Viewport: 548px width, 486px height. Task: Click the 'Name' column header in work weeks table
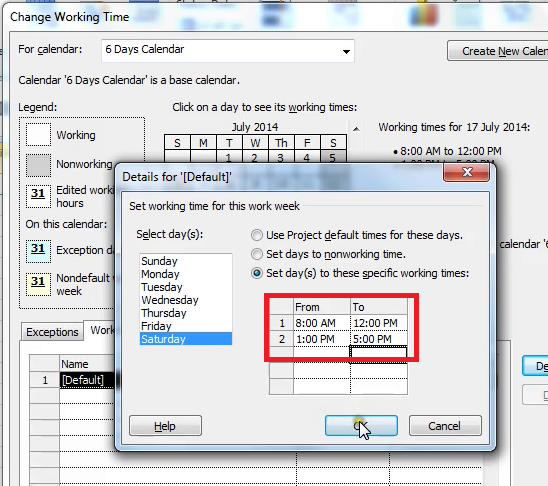pos(87,364)
